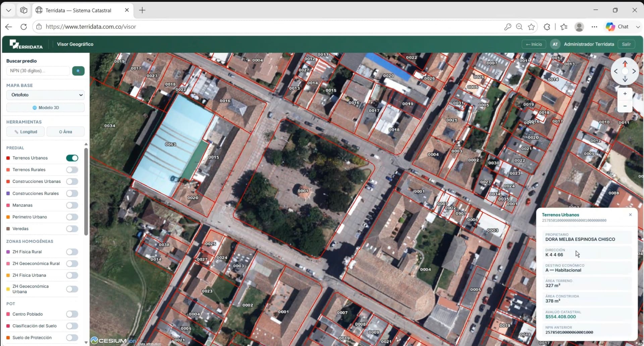Open the Copilot Chat button

[x=618, y=27]
